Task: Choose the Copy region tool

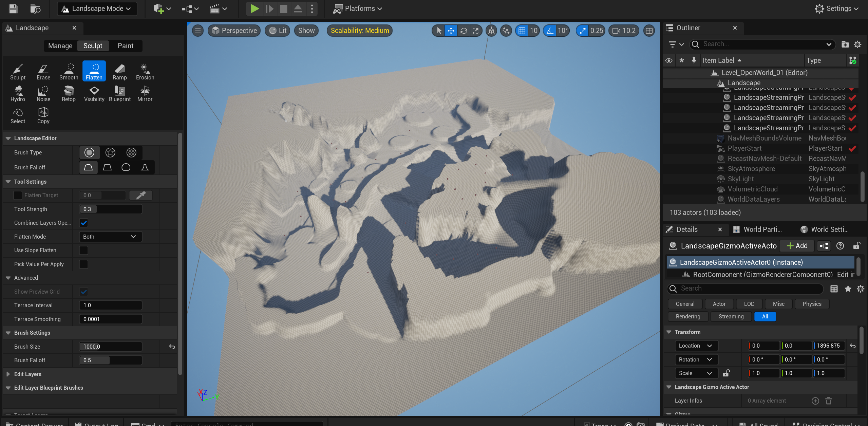Action: [x=43, y=116]
